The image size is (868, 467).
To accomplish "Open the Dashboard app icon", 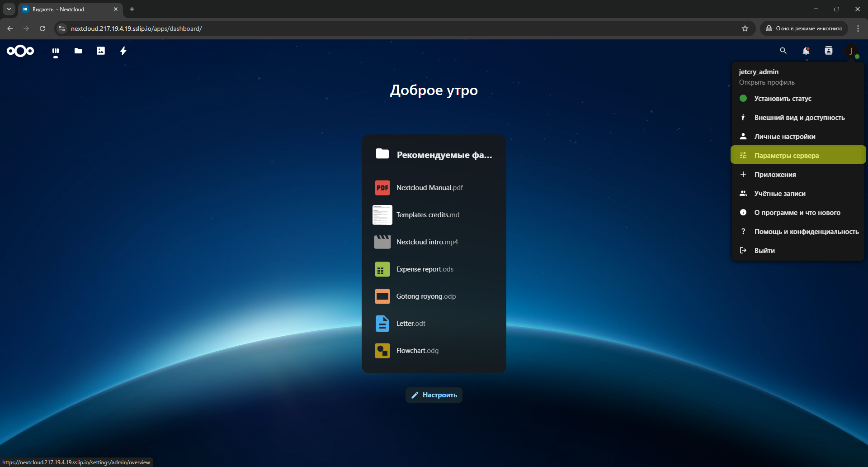I will 56,51.
